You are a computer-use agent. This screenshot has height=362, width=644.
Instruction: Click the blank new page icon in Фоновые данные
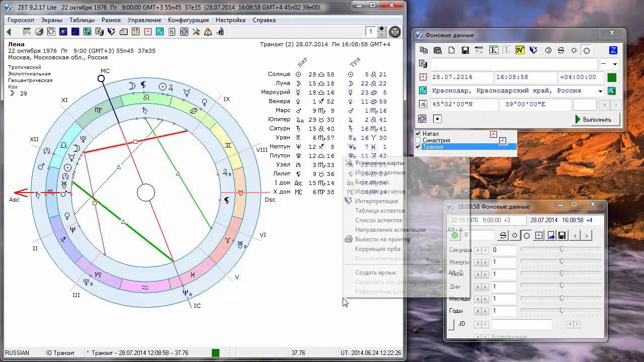(451, 50)
